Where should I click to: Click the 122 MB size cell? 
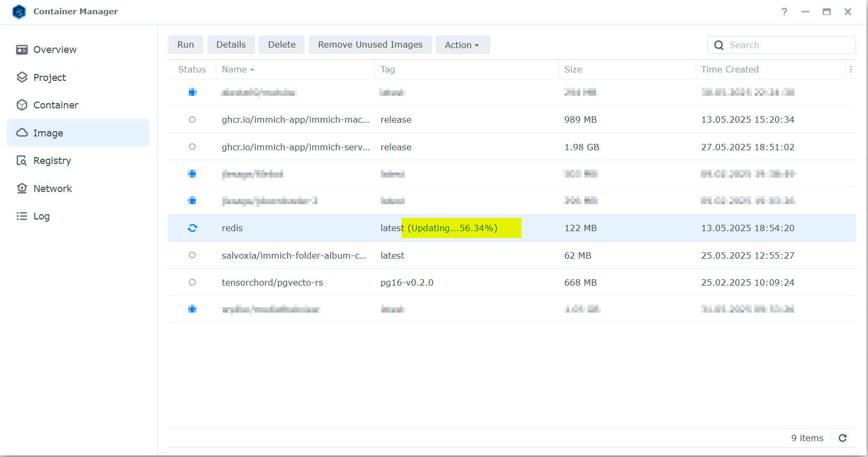pyautogui.click(x=581, y=228)
